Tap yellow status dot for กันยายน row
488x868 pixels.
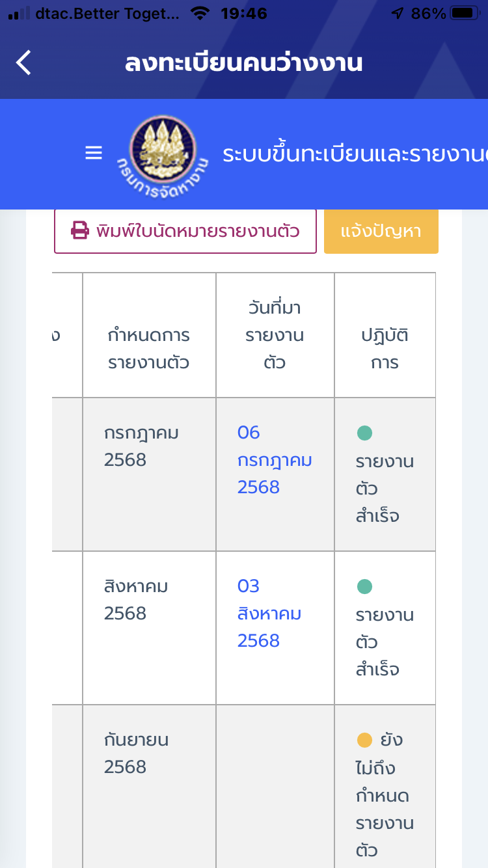coord(364,740)
